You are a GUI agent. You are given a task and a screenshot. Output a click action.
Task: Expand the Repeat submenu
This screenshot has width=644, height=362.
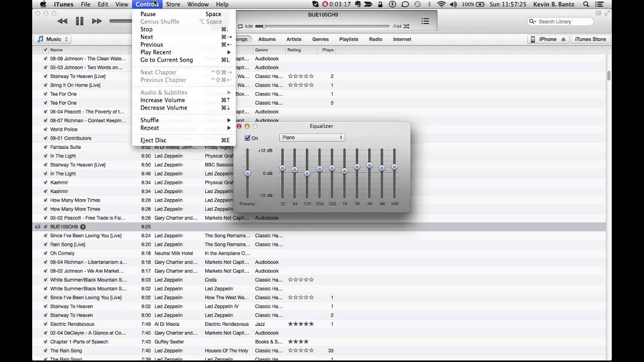(184, 128)
